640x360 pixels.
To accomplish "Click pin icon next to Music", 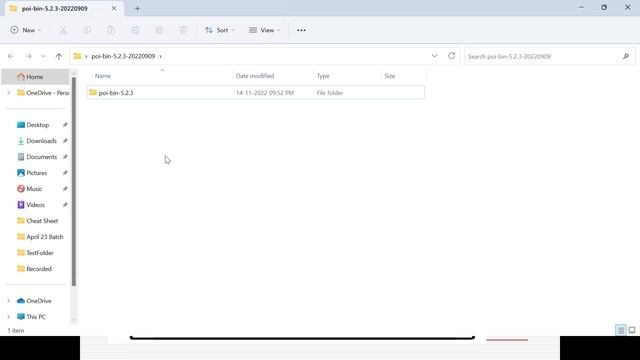I will 65,189.
